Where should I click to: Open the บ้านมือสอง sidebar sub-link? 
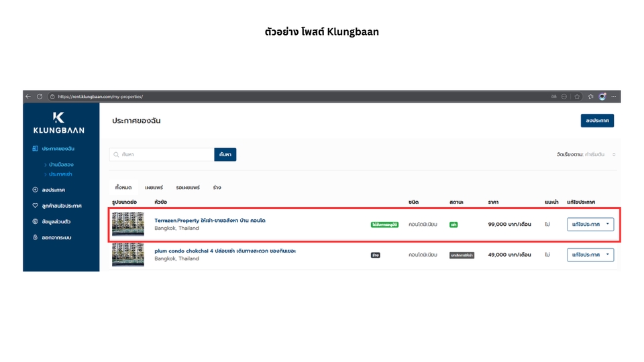coord(61,164)
